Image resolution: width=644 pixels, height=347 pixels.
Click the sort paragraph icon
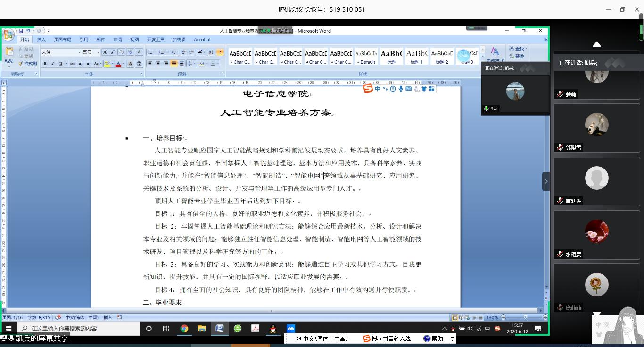(x=211, y=52)
